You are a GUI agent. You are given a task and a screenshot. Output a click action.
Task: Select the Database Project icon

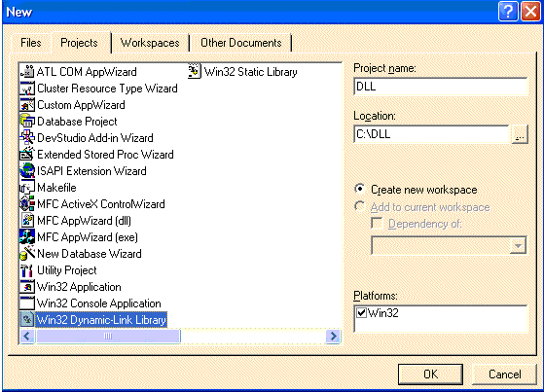(x=27, y=121)
